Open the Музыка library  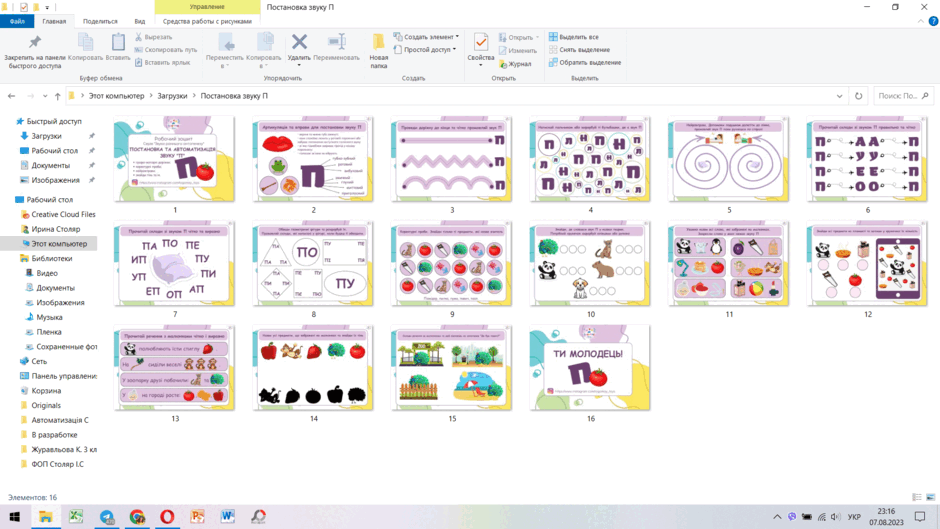tap(49, 317)
